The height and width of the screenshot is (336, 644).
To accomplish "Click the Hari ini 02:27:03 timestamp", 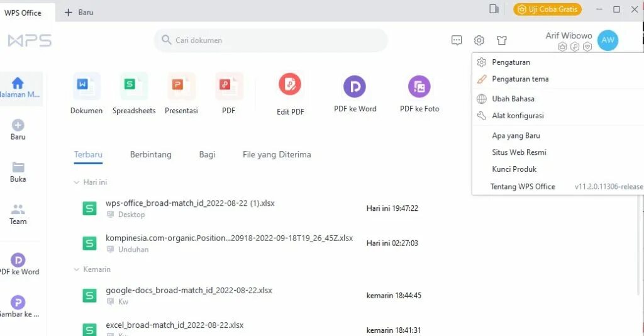I will click(x=392, y=243).
